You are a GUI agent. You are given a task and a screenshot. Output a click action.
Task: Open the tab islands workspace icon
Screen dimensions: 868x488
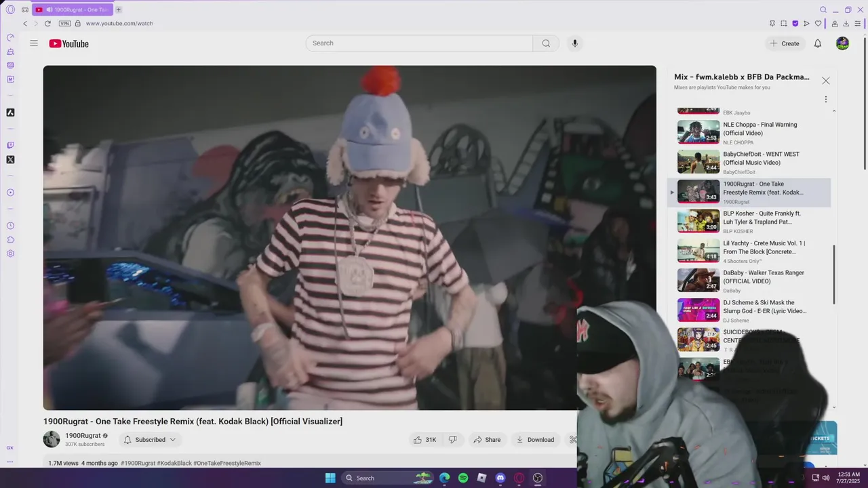(x=25, y=9)
